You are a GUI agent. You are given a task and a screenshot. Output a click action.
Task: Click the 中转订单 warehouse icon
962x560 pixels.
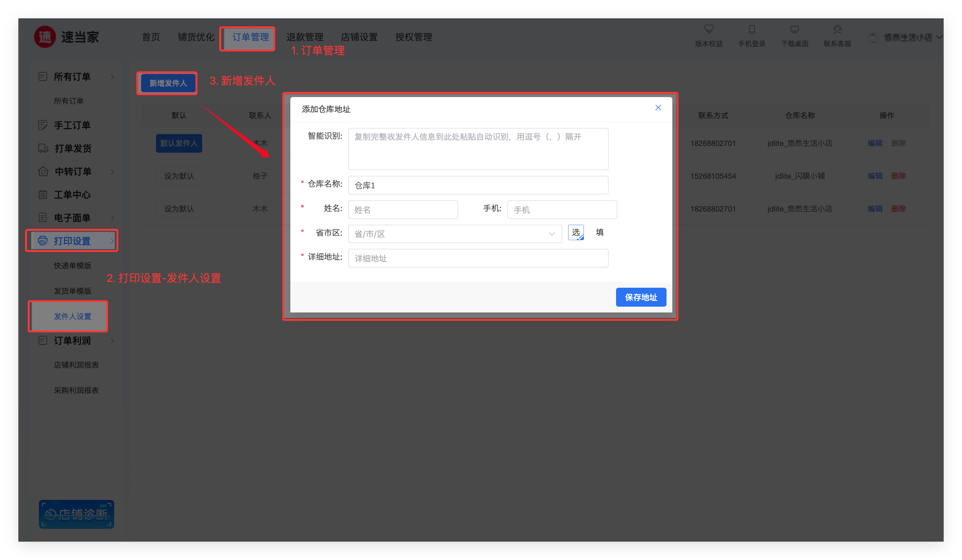[43, 171]
